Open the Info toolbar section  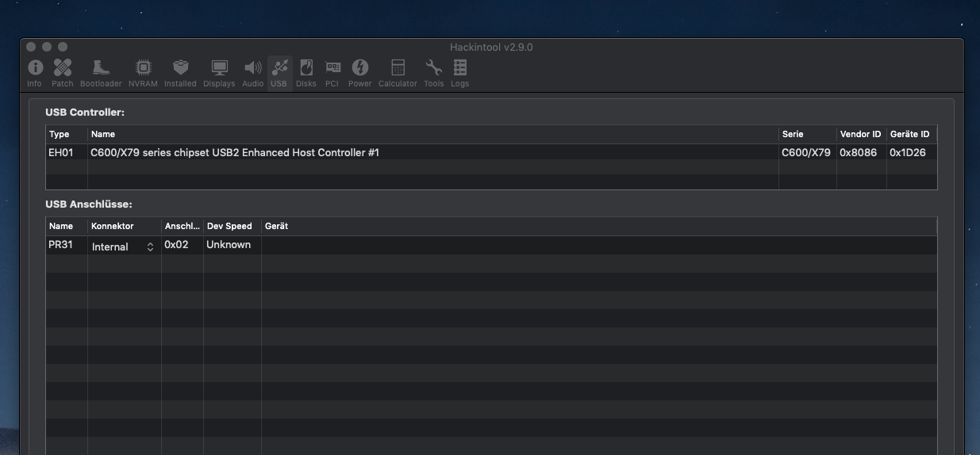34,73
